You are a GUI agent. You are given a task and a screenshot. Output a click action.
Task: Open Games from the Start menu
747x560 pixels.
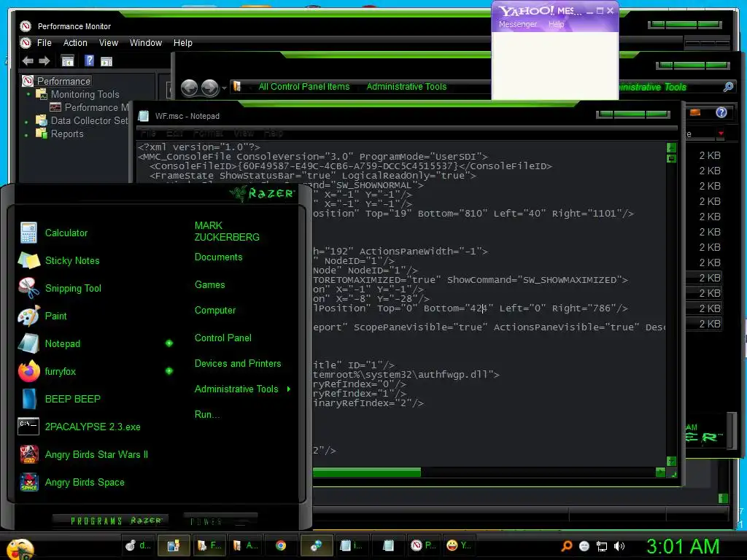209,285
